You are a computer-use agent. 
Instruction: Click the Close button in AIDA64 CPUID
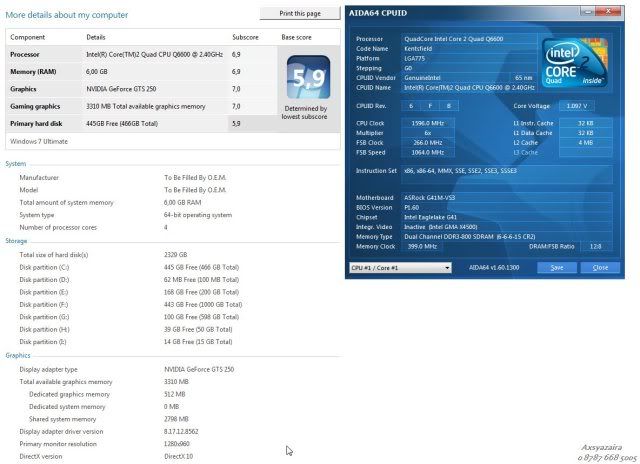600,267
